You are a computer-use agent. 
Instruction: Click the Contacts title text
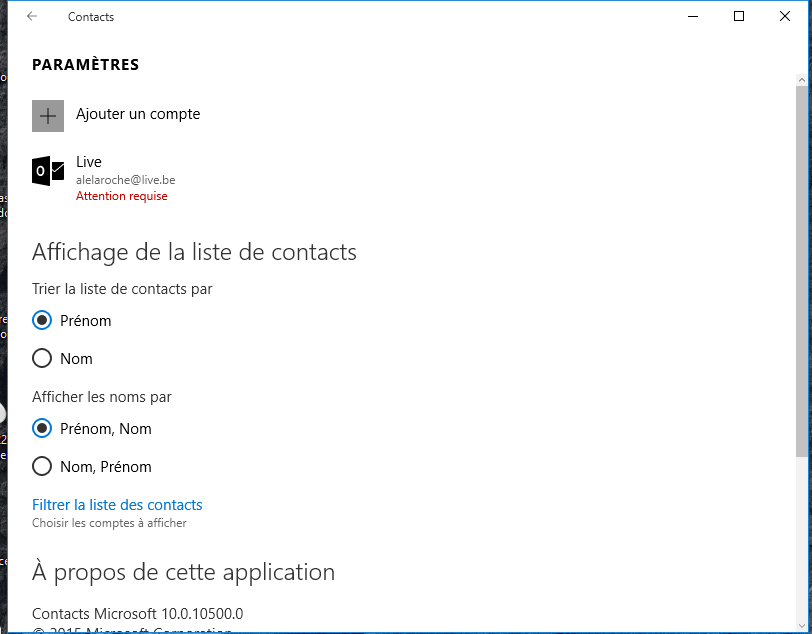point(91,17)
